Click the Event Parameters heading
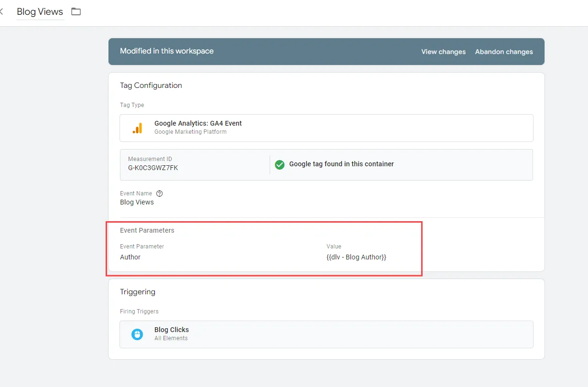Viewport: 588px width, 387px height. [x=147, y=230]
